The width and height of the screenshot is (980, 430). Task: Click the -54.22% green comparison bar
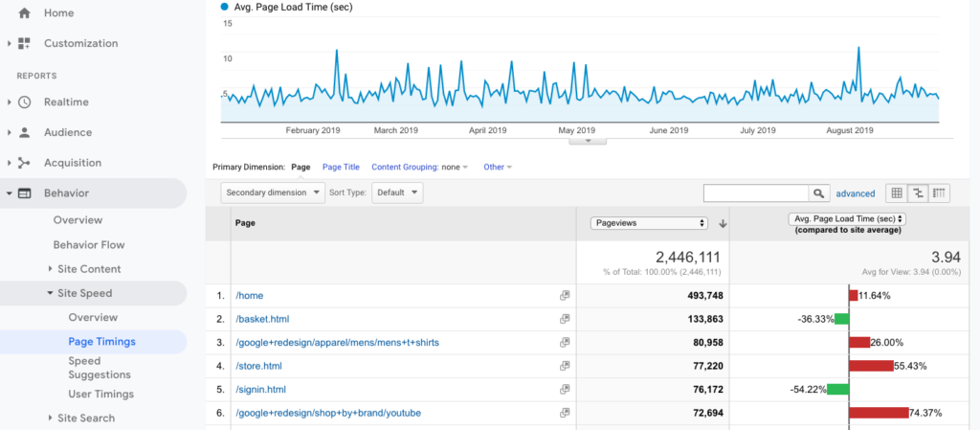click(837, 390)
